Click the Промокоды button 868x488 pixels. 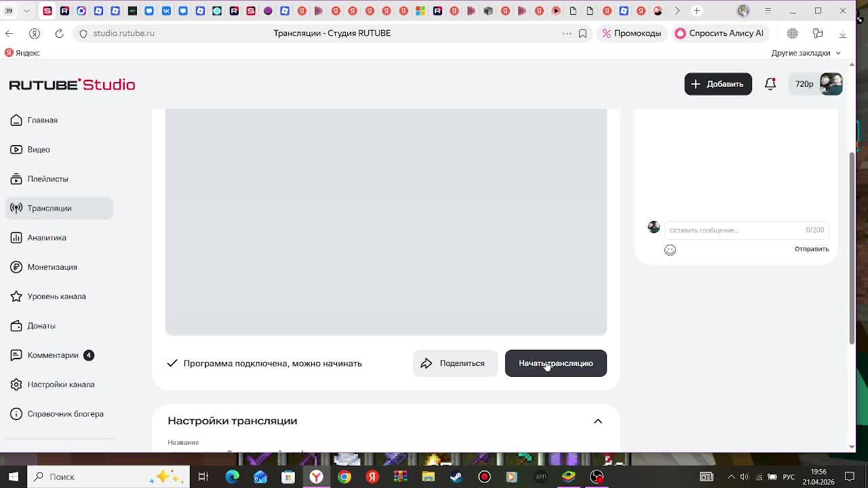(x=631, y=33)
